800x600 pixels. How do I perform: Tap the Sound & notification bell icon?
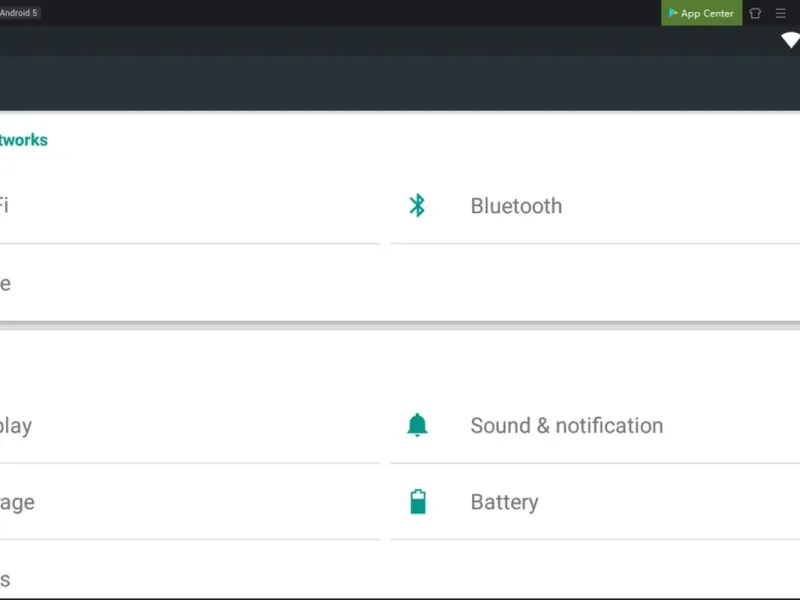coord(418,425)
